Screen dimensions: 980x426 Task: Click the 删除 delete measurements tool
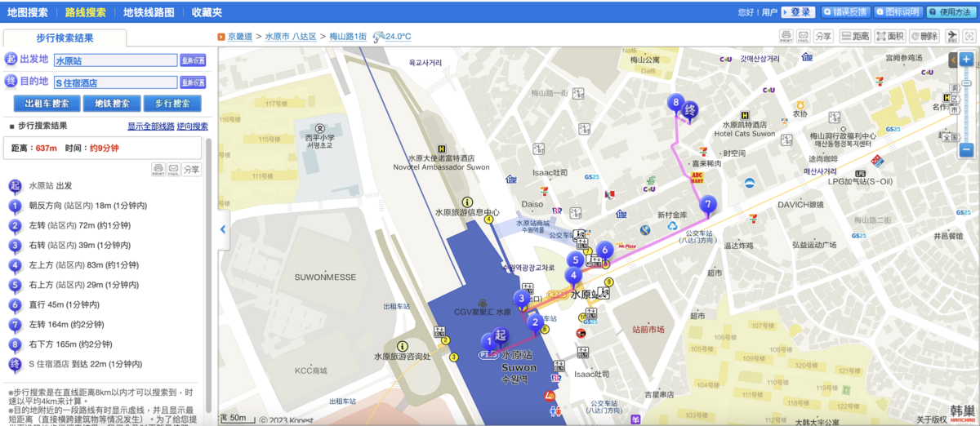coord(924,37)
